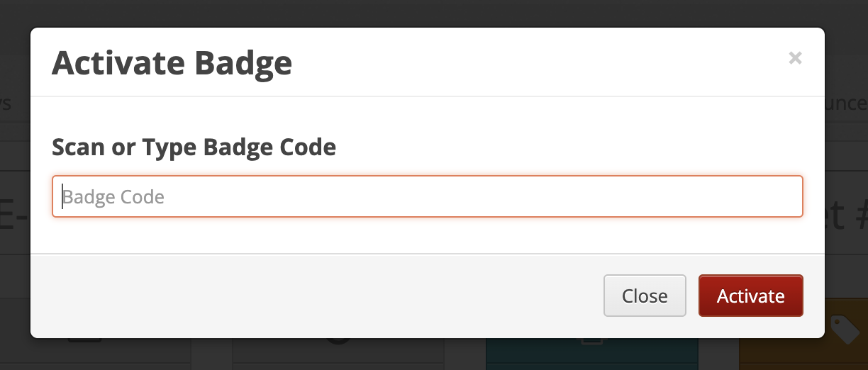Click the partially hidden tab at right edge

pos(846,103)
